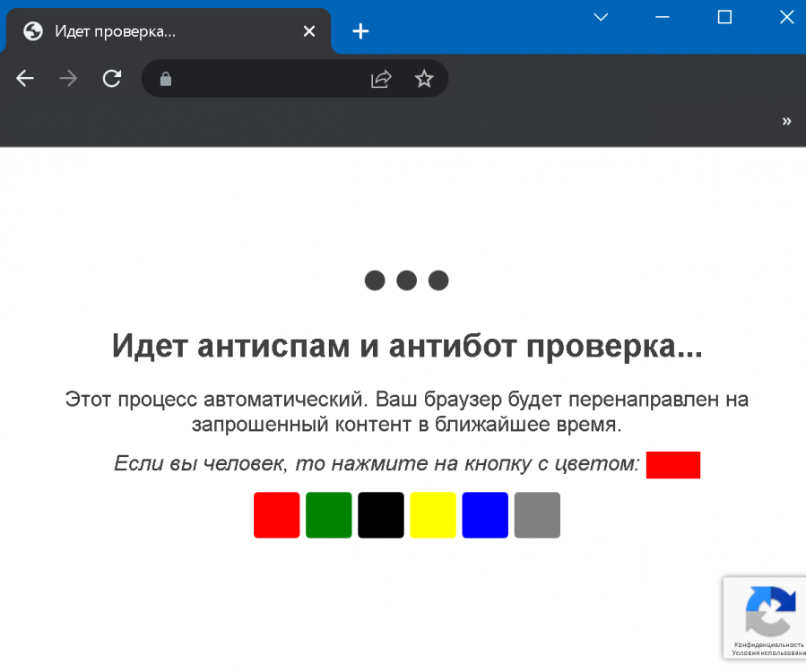Share this page via share icon
The height and width of the screenshot is (672, 806).
pos(381,79)
